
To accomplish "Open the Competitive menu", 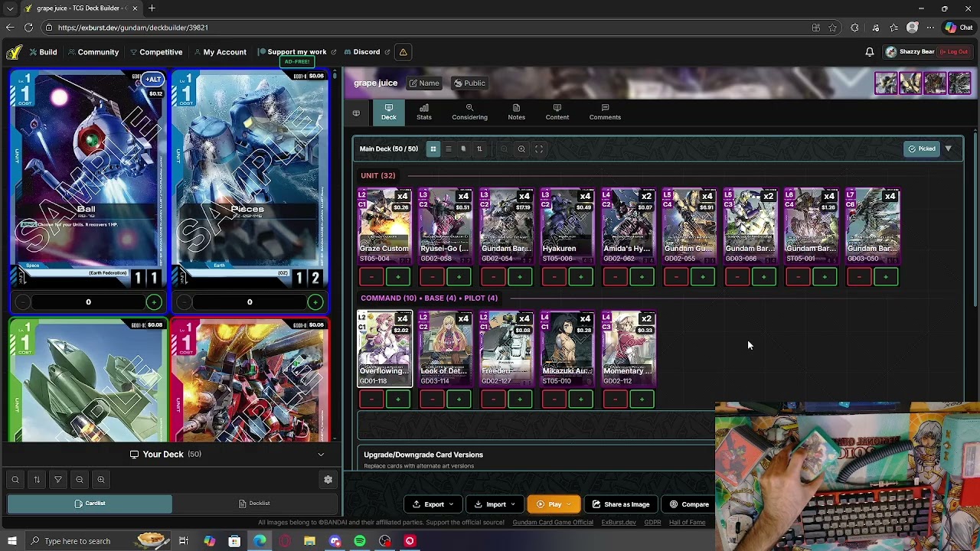I will (x=156, y=52).
